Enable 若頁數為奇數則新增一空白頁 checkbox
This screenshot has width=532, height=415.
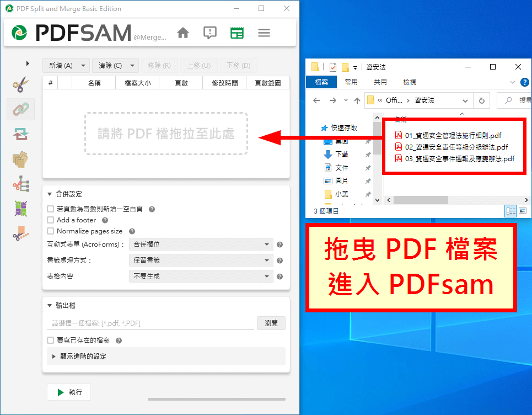tap(51, 209)
